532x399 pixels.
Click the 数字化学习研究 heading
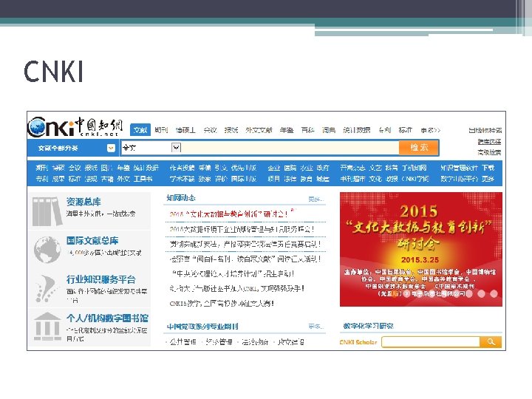click(368, 326)
